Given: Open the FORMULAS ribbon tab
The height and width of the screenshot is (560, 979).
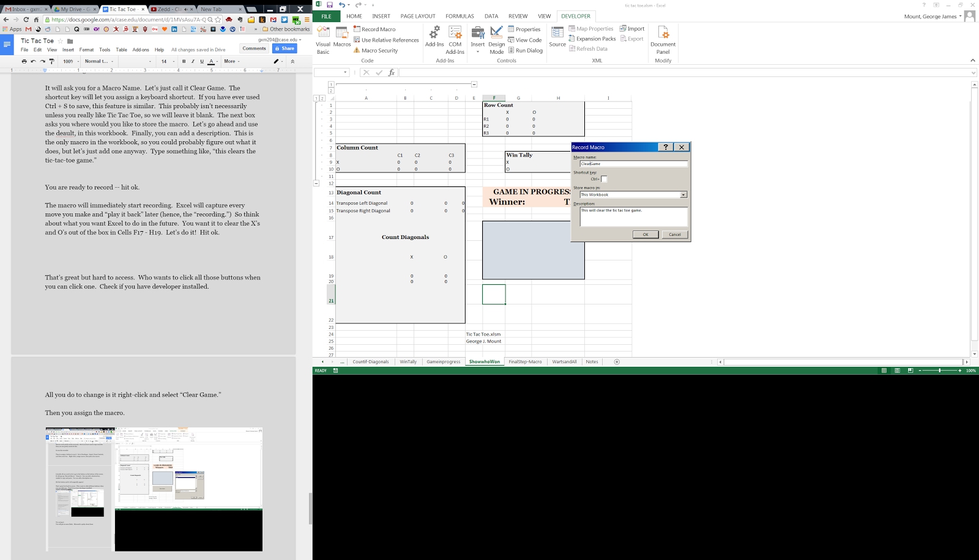Looking at the screenshot, I should 460,17.
